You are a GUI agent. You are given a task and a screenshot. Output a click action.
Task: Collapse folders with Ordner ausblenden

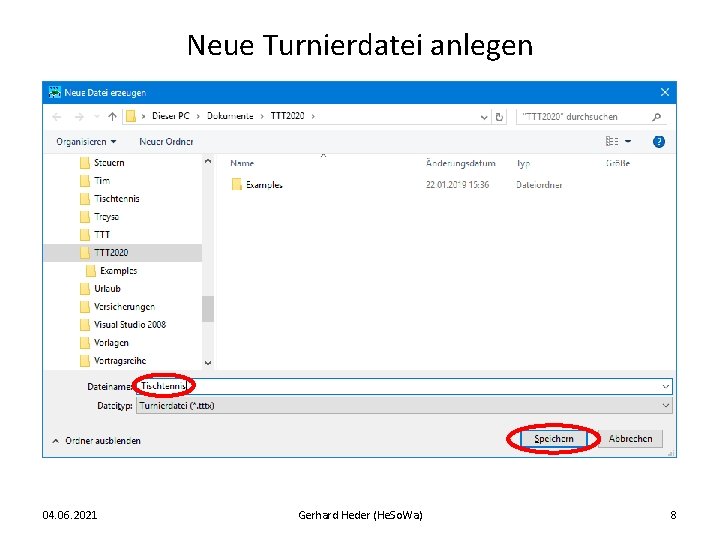click(96, 441)
